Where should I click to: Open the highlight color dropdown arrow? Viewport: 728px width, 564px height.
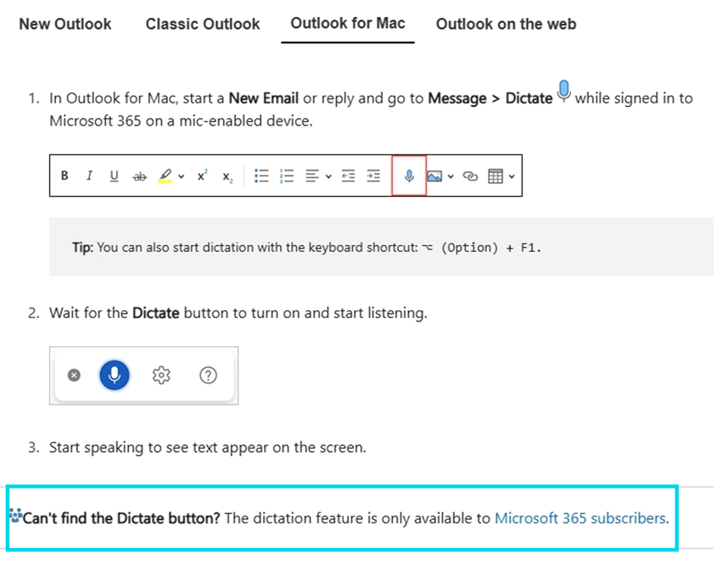(x=181, y=176)
